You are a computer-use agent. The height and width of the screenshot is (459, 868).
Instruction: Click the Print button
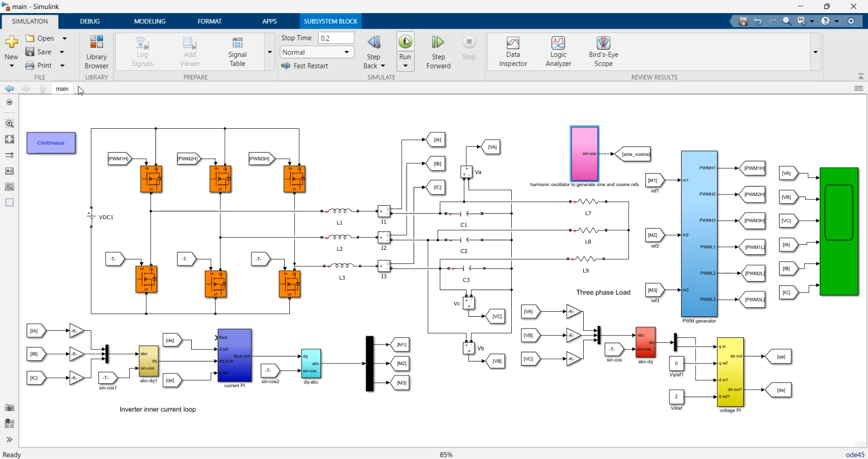(x=39, y=65)
